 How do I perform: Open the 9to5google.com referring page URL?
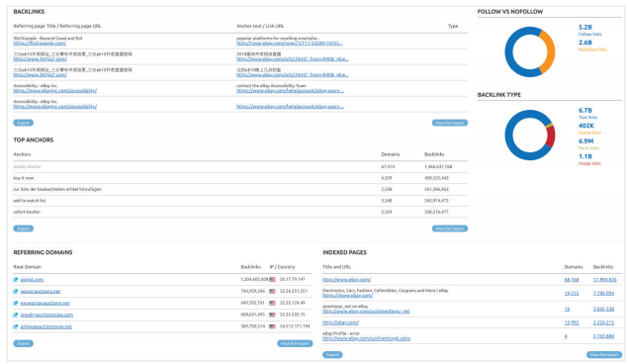point(40,43)
